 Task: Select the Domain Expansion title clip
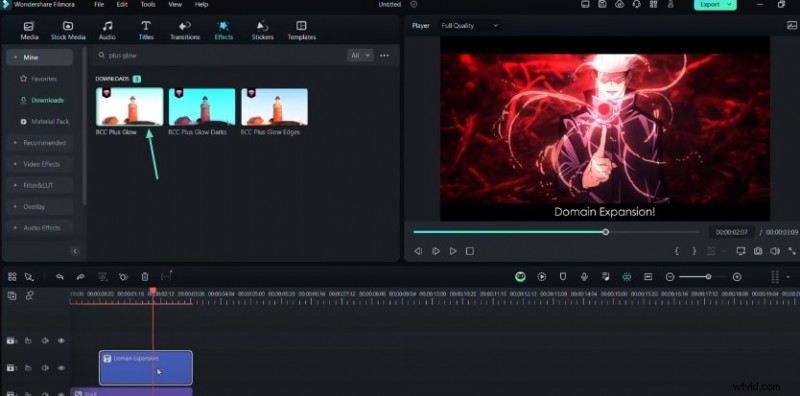[146, 367]
